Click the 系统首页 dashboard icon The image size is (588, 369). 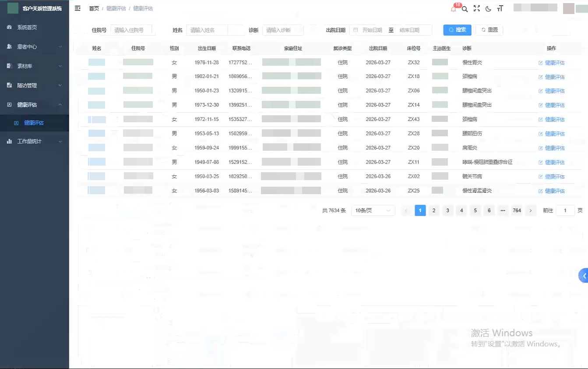coord(10,27)
